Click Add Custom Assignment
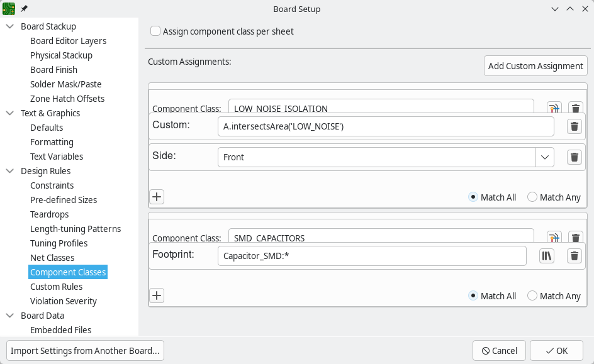594x364 pixels. [535, 65]
